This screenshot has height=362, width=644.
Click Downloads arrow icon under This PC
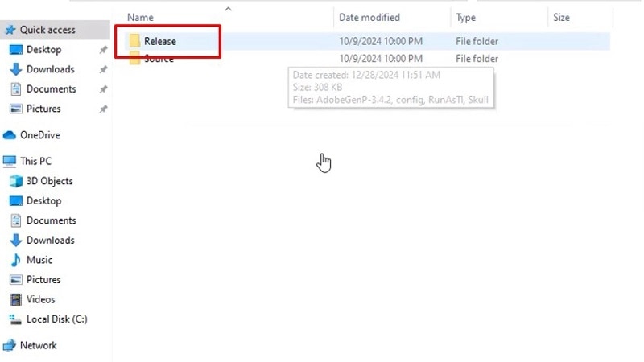pos(16,240)
